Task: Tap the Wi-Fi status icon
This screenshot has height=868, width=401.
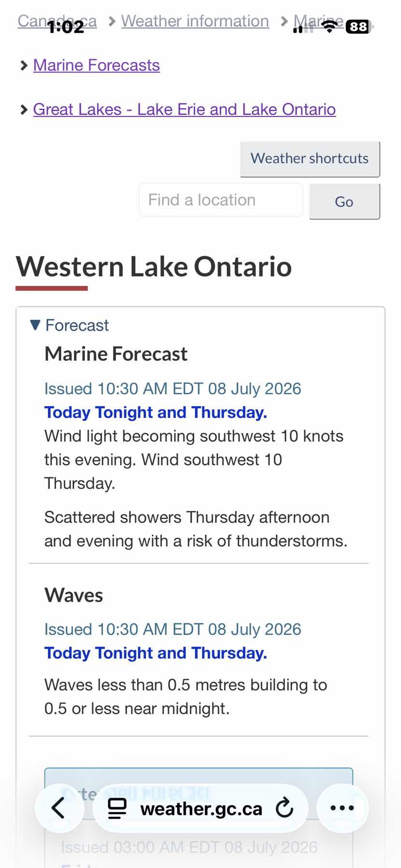Action: tap(329, 27)
